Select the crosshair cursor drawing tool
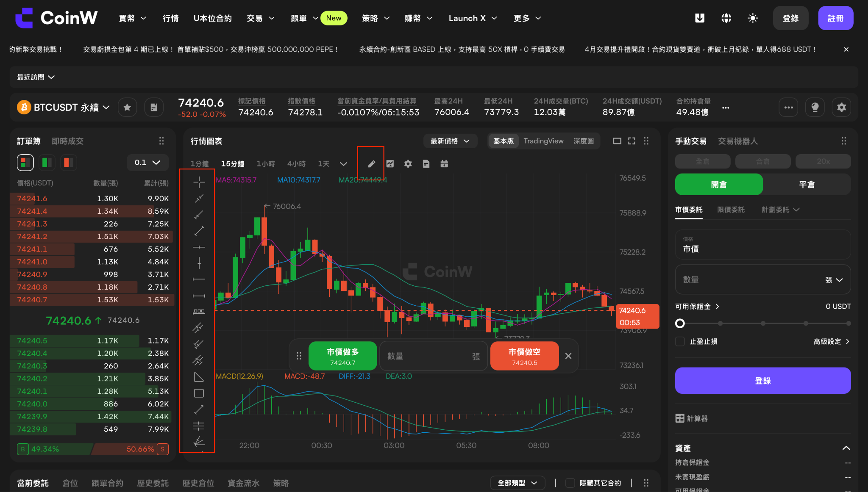The height and width of the screenshot is (492, 868). (199, 182)
